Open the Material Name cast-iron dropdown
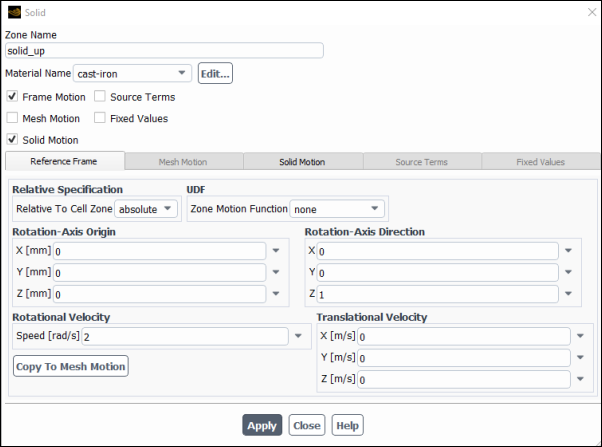602x447 pixels. (132, 73)
